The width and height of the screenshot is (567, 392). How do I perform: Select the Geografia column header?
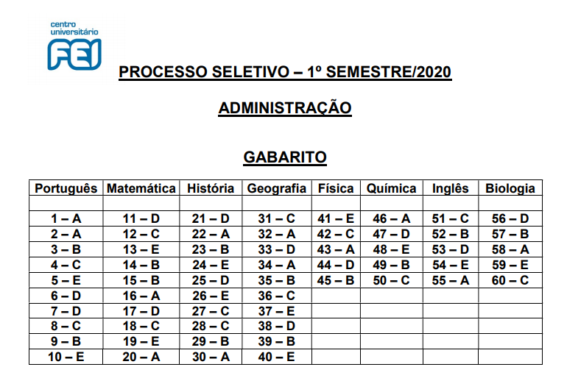click(277, 188)
